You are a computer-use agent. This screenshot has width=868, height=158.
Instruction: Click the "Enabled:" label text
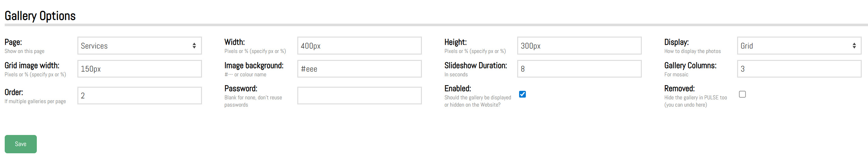[457, 88]
